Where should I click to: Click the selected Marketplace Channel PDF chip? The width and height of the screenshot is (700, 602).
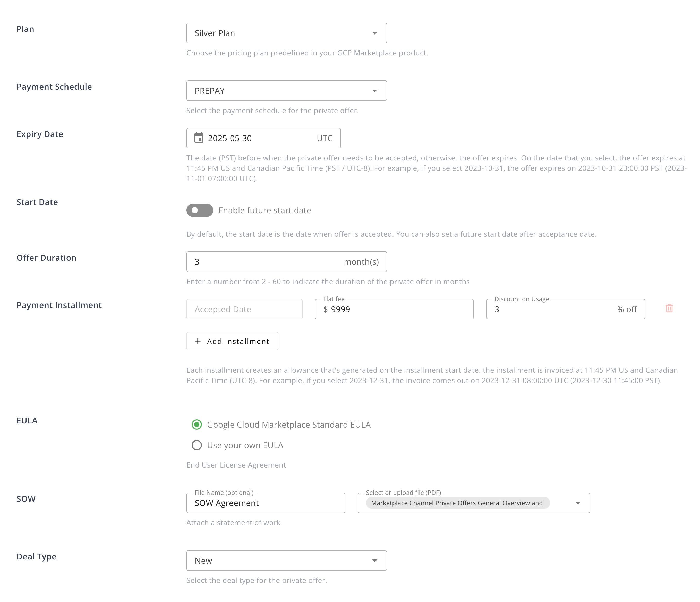point(457,503)
